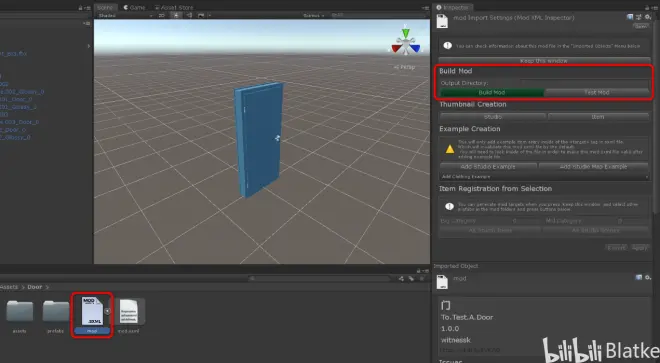The width and height of the screenshot is (660, 363).
Task: Click the Inspector help book icon
Action: [630, 17]
